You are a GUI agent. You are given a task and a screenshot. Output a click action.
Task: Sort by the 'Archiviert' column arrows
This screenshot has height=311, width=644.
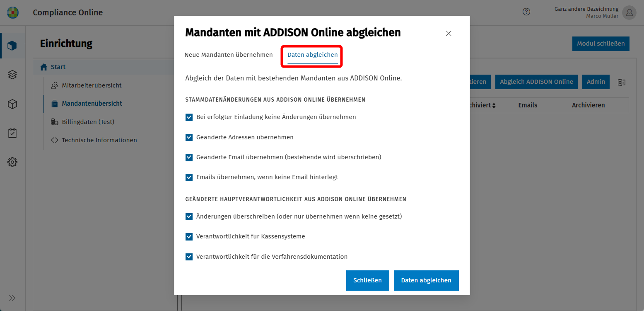[494, 105]
